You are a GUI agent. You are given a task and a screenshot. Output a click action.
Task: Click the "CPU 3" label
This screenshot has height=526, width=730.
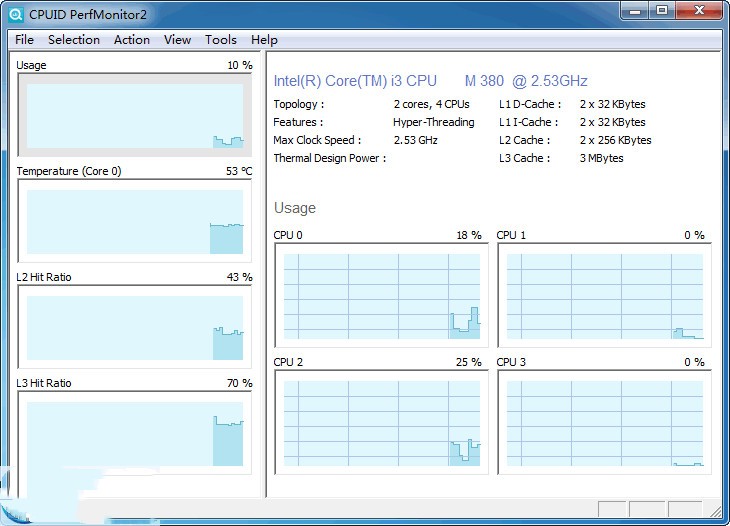(511, 363)
